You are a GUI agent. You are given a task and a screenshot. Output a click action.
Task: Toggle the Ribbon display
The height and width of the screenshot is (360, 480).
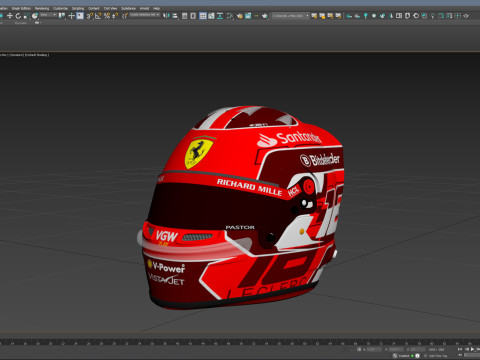point(203,16)
